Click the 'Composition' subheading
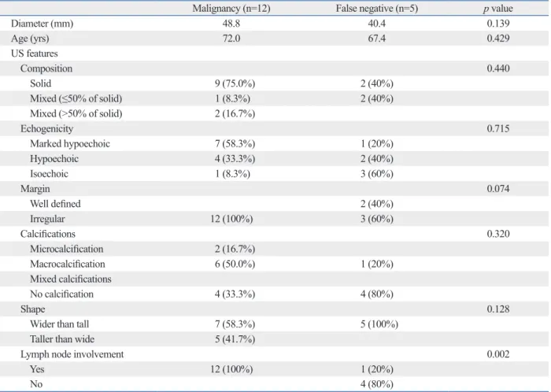Image resolution: width=551 pixels, height=392 pixels. [46, 68]
